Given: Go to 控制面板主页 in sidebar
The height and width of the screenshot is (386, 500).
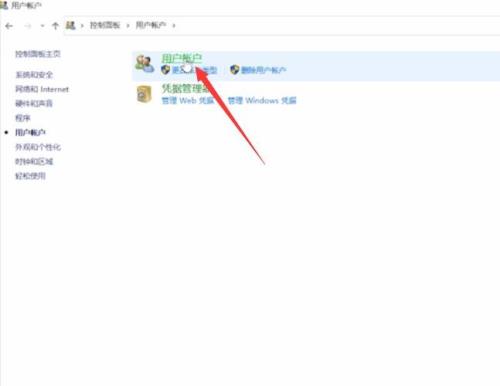Looking at the screenshot, I should pyautogui.click(x=38, y=54).
